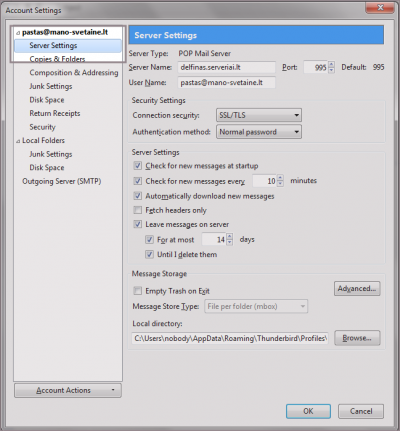This screenshot has height=431, width=400.
Task: Decrease the Port number with down arrow
Action: tap(331, 70)
